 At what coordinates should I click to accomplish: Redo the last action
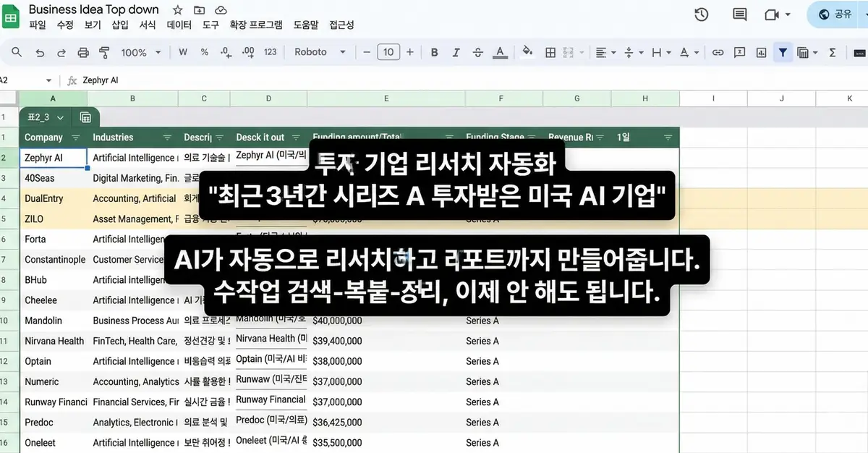point(61,52)
